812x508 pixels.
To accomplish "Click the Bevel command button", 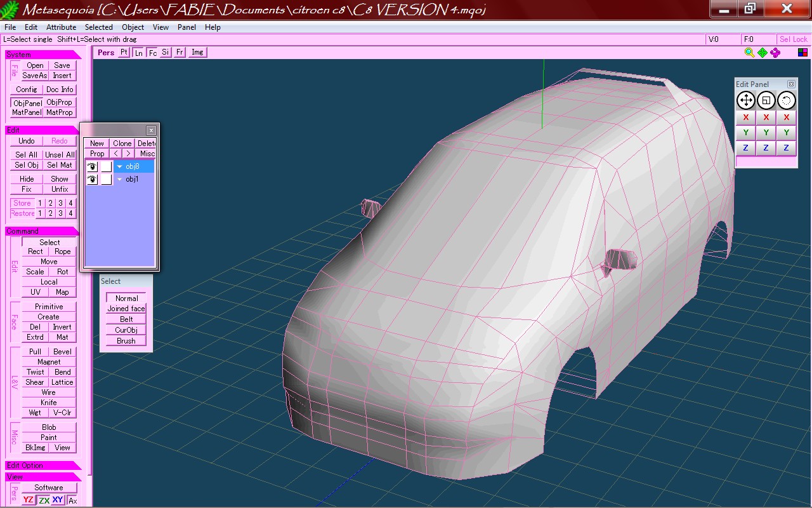I will coord(62,352).
